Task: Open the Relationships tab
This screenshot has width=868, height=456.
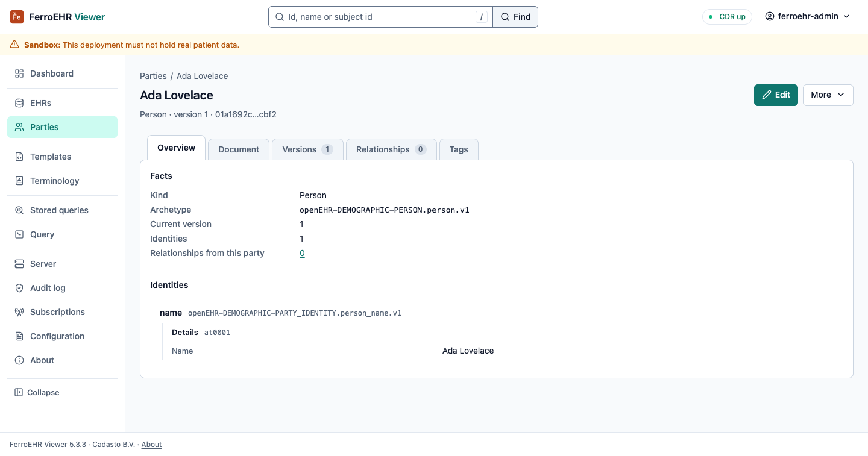Action: (391, 149)
